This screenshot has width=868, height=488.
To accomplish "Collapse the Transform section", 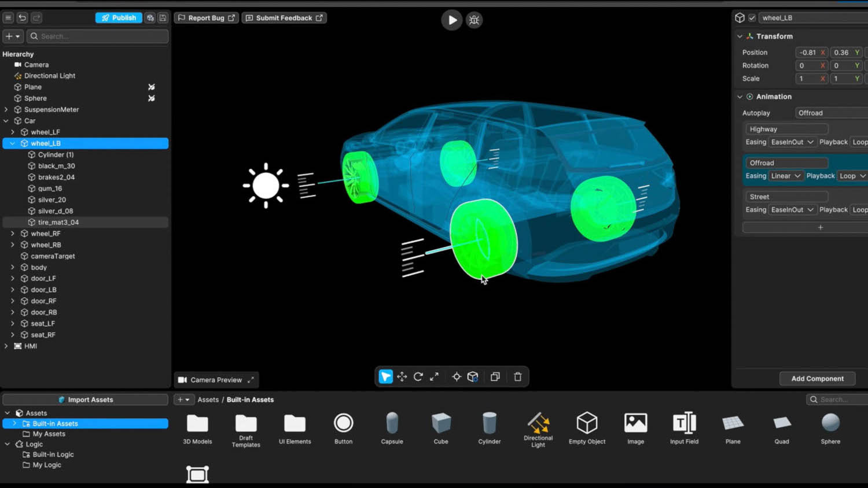I will [x=740, y=36].
